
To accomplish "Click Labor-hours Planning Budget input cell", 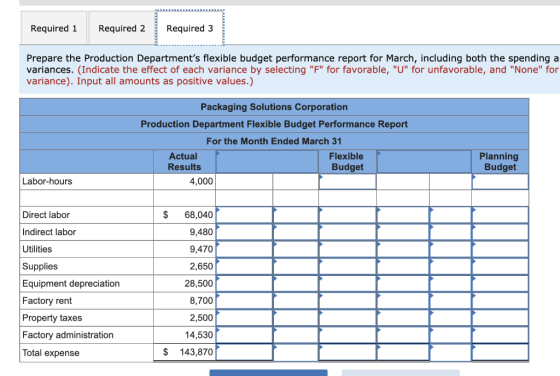I will coord(500,181).
